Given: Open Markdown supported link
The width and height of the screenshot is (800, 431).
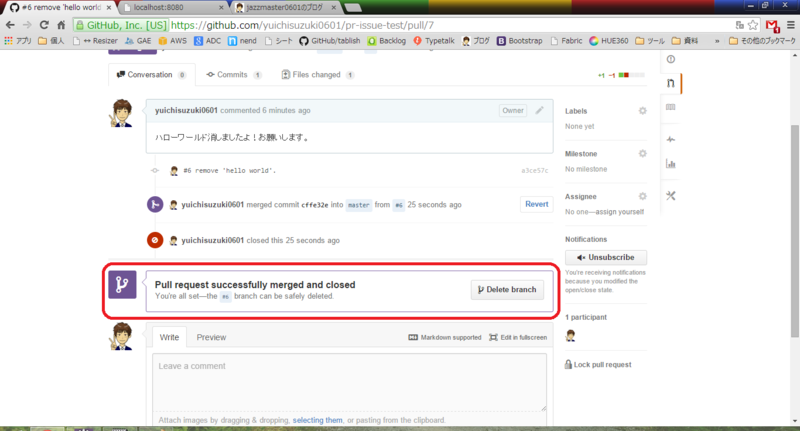Looking at the screenshot, I should click(x=445, y=337).
